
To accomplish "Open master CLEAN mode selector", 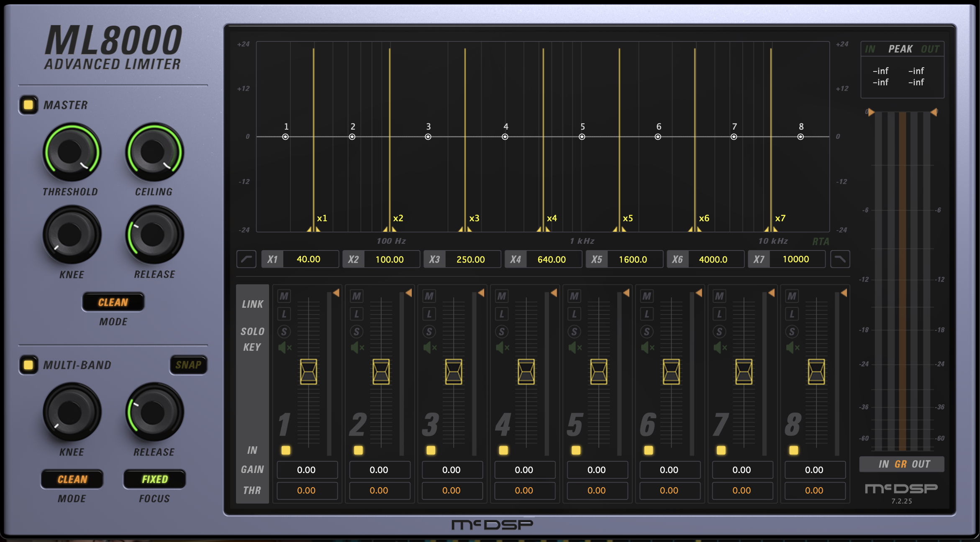I will pos(113,302).
